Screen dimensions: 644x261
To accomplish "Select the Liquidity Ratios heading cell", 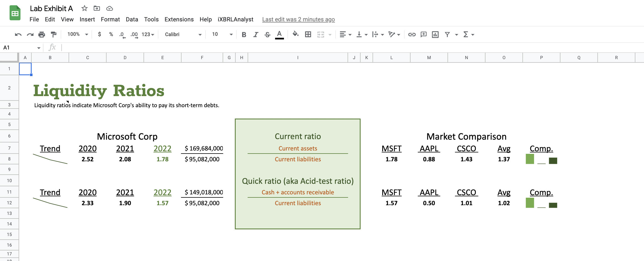I will 99,91.
